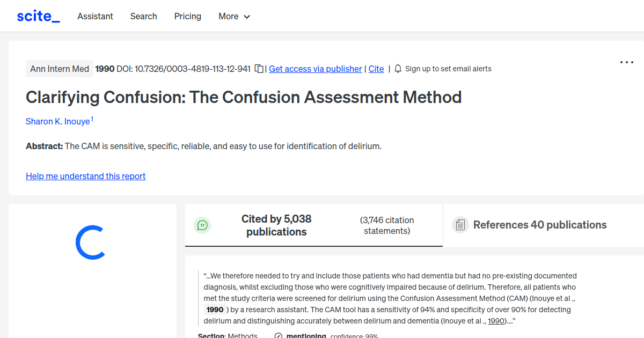
Task: Open author Sharon K. Inouye's profile
Action: click(x=58, y=121)
